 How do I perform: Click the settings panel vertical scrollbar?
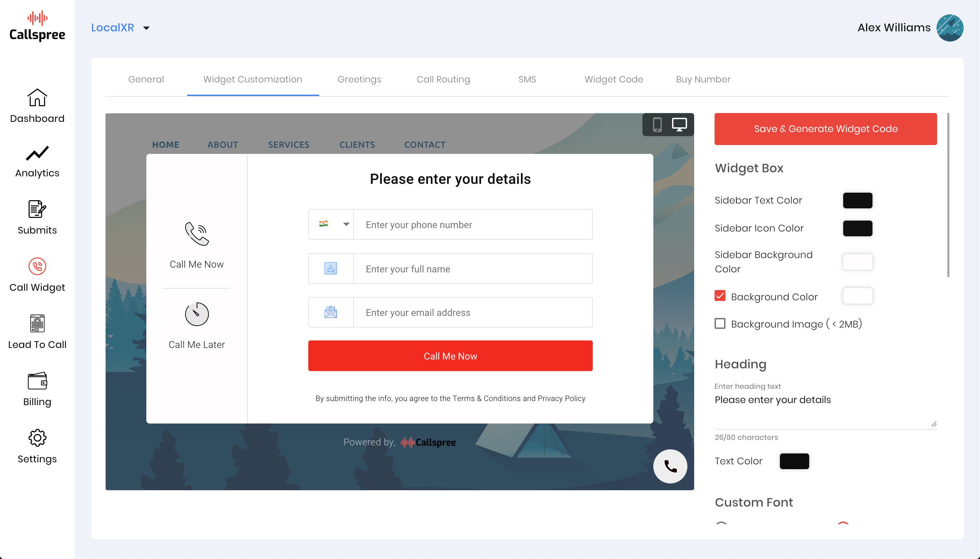pyautogui.click(x=948, y=195)
